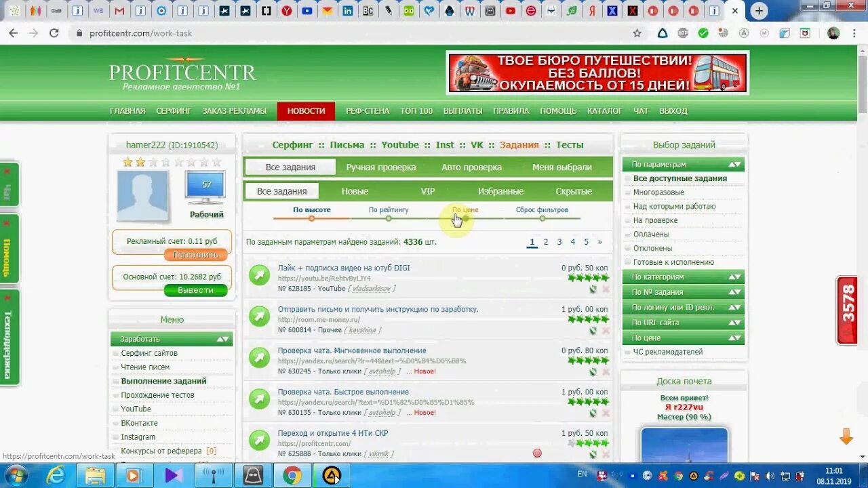Hide task № 628185 with its red X
The height and width of the screenshot is (488, 868).
pos(606,289)
